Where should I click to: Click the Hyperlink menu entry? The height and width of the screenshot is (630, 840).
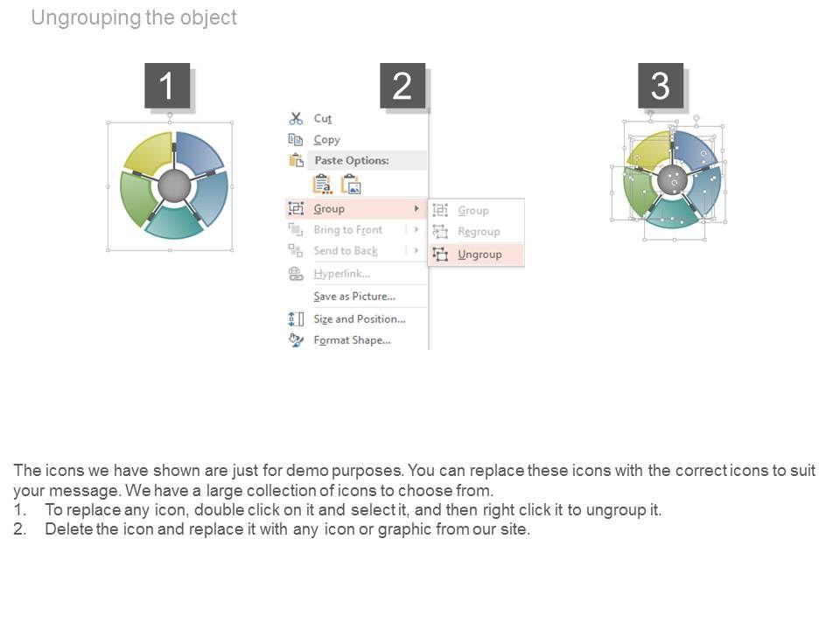click(x=341, y=274)
